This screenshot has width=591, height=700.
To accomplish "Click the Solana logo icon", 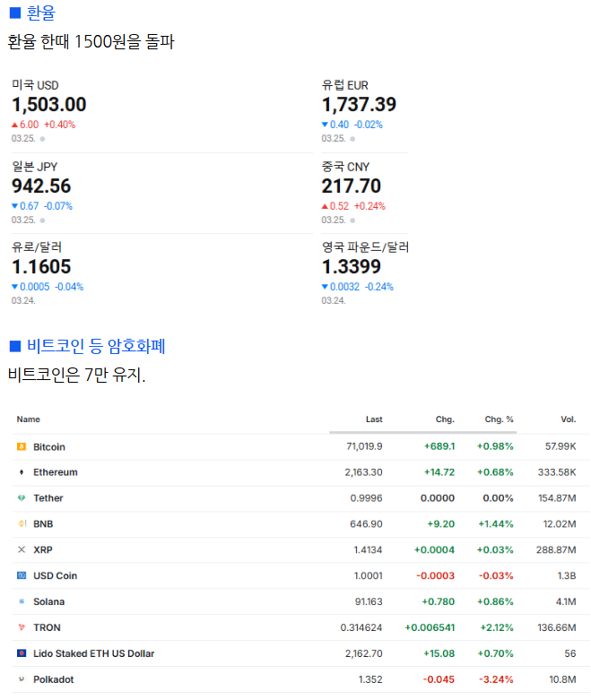I will tap(22, 601).
